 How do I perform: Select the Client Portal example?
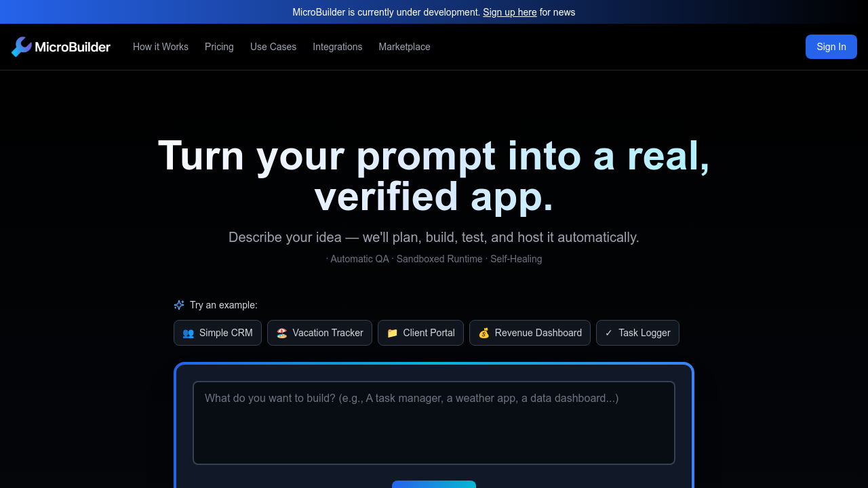tap(420, 333)
